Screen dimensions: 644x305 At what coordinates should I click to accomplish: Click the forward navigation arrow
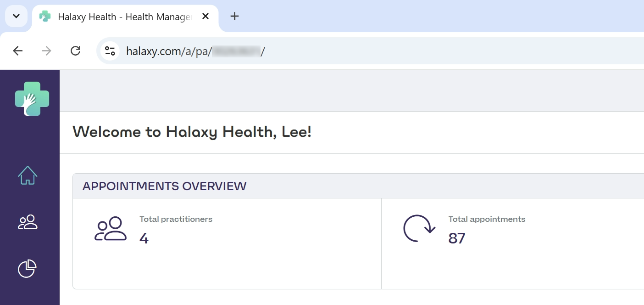click(46, 51)
